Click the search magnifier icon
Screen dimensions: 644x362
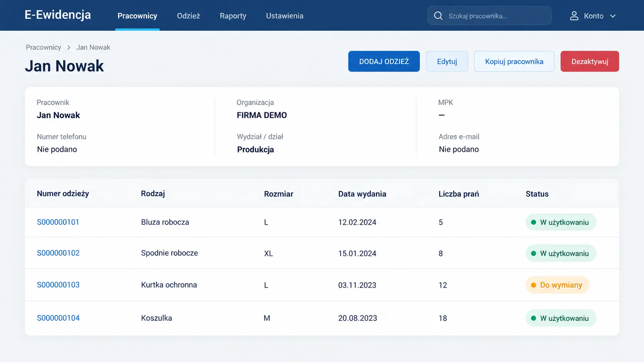[438, 16]
